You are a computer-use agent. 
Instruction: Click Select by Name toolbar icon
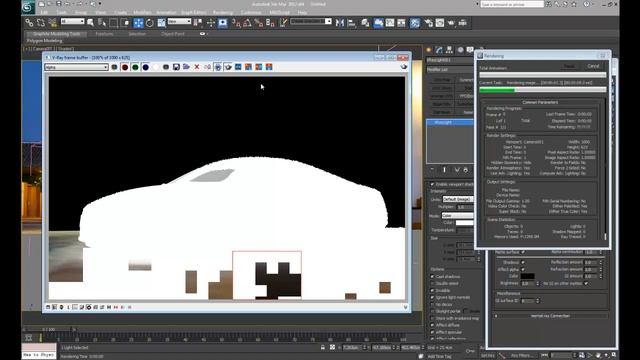click(x=102, y=23)
